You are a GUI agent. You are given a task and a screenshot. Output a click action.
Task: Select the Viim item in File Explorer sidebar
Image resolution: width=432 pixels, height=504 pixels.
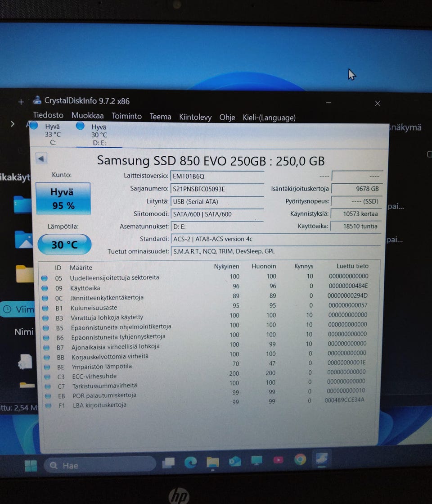coord(18,309)
